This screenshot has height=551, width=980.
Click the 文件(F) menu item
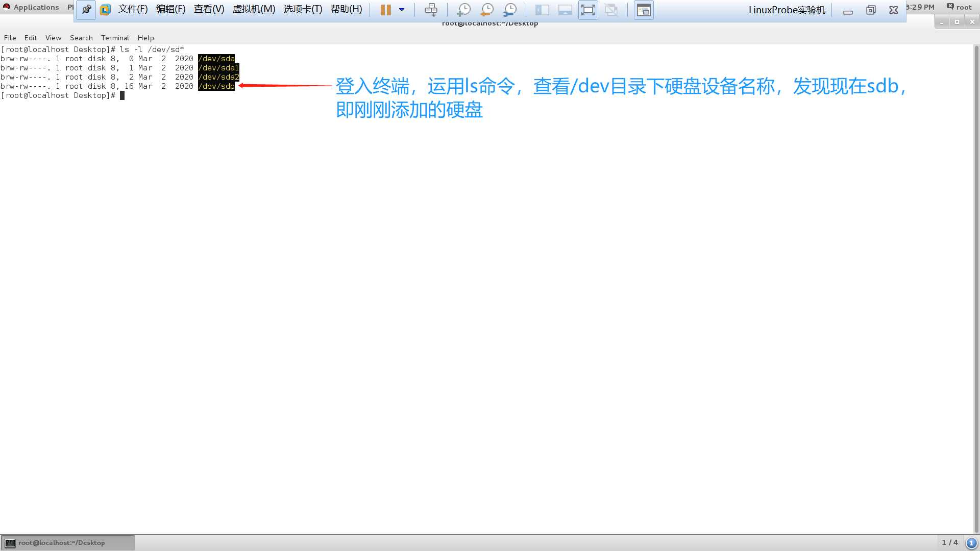pos(132,9)
